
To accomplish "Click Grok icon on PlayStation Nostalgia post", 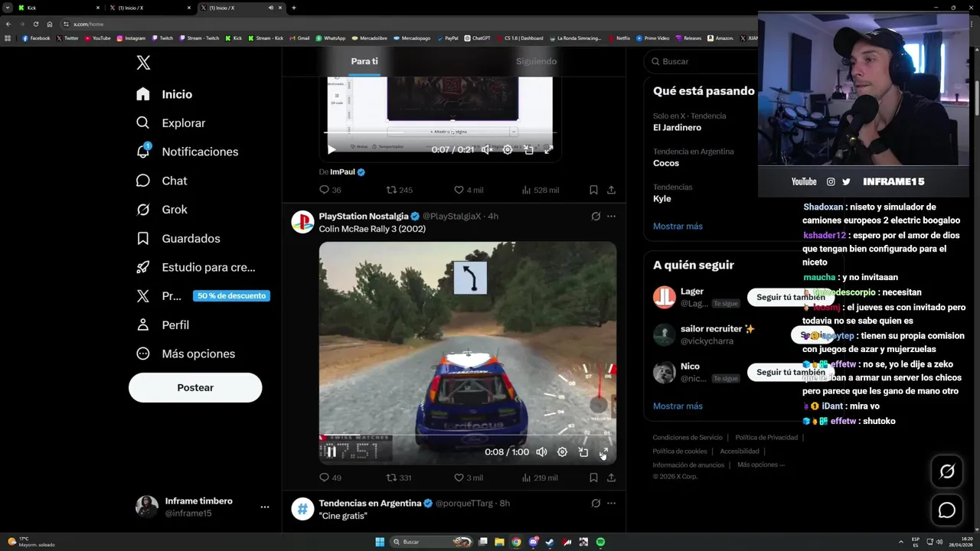I will click(596, 217).
